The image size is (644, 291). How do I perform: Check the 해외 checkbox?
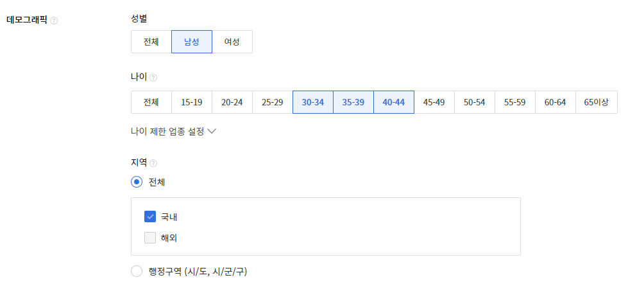point(150,238)
